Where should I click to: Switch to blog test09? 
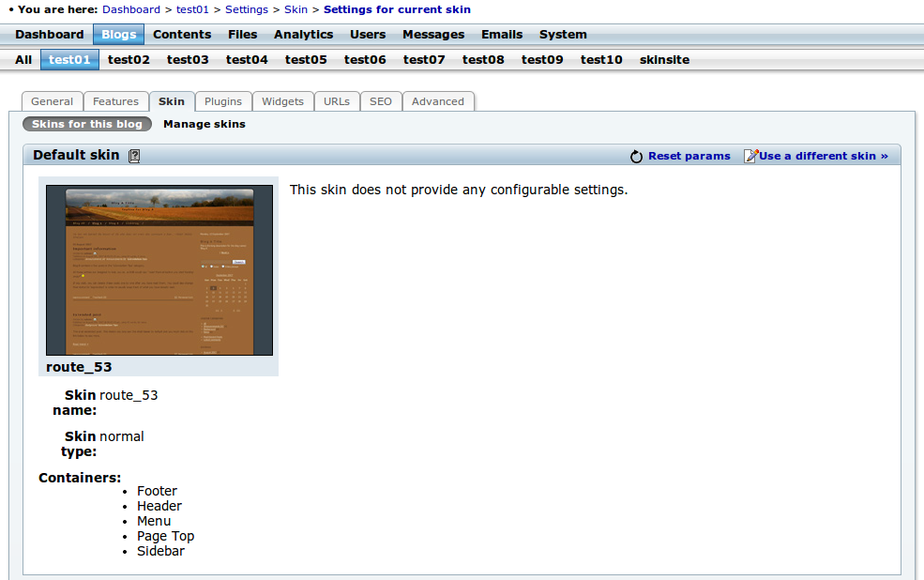(x=542, y=59)
